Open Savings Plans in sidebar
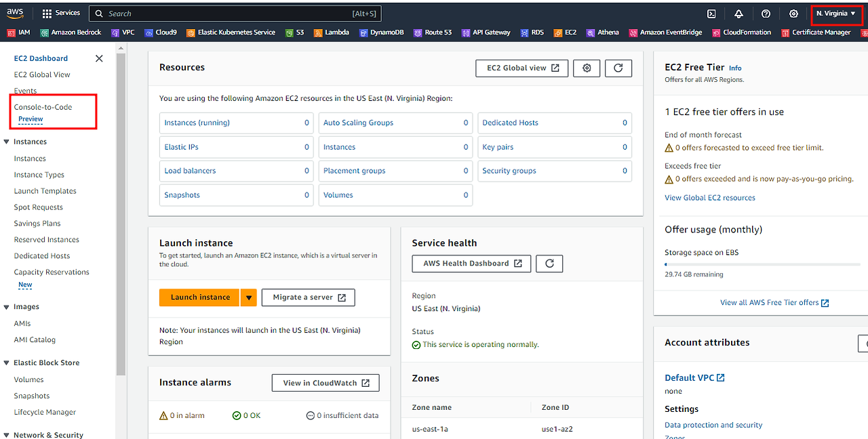 [x=37, y=224]
